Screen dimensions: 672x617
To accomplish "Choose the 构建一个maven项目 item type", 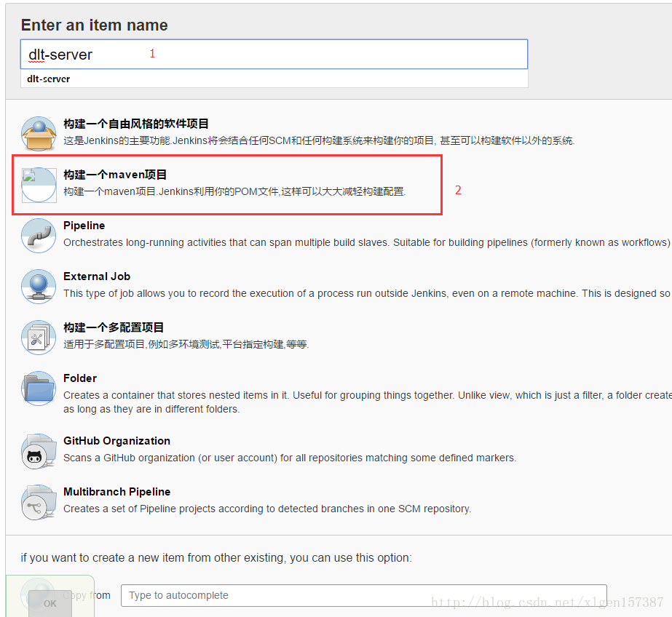I will coord(113,175).
